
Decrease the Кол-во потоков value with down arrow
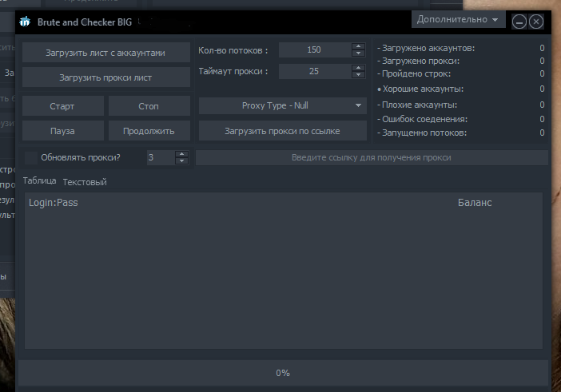(358, 54)
